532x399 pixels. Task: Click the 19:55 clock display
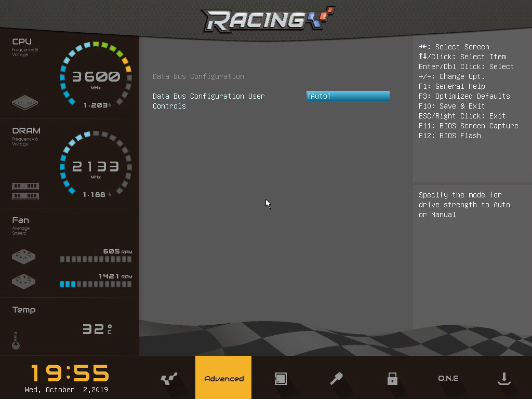coord(70,373)
